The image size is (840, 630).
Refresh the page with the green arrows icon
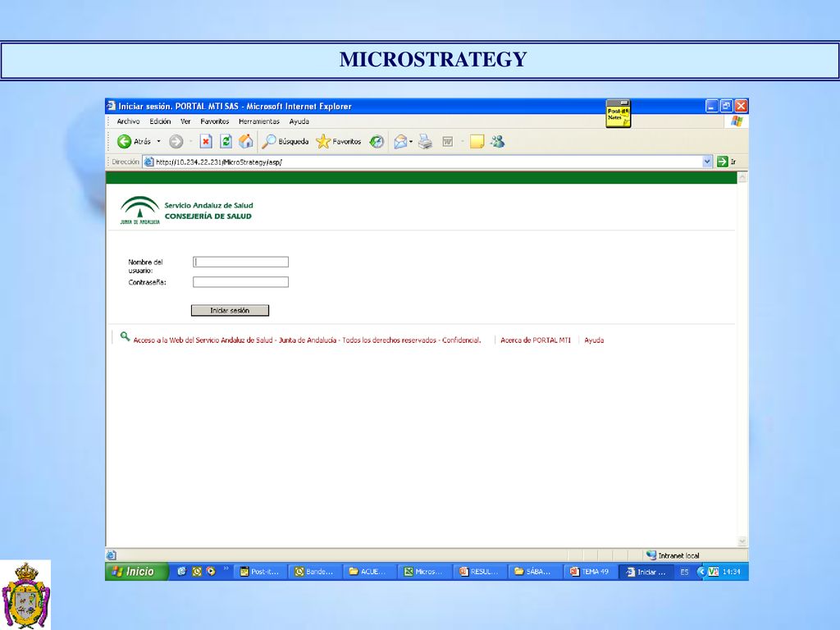click(x=226, y=141)
